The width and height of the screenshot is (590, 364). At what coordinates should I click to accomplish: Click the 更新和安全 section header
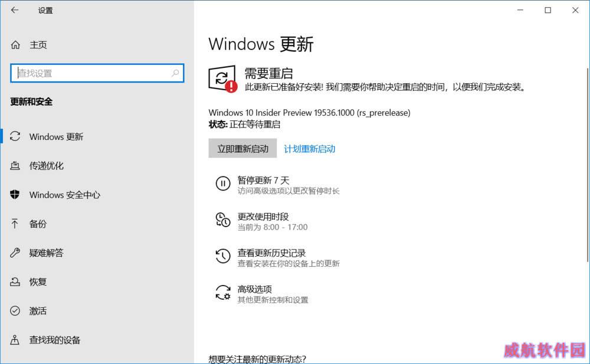31,101
